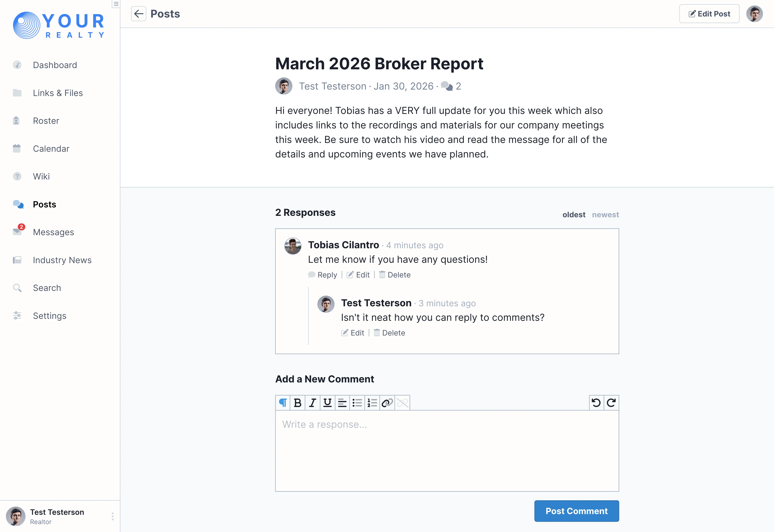Redo last edit in comment editor
Image resolution: width=774 pixels, height=532 pixels.
point(611,403)
